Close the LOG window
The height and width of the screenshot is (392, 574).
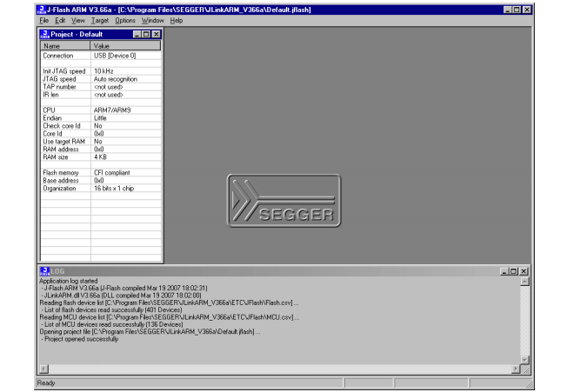[524, 271]
